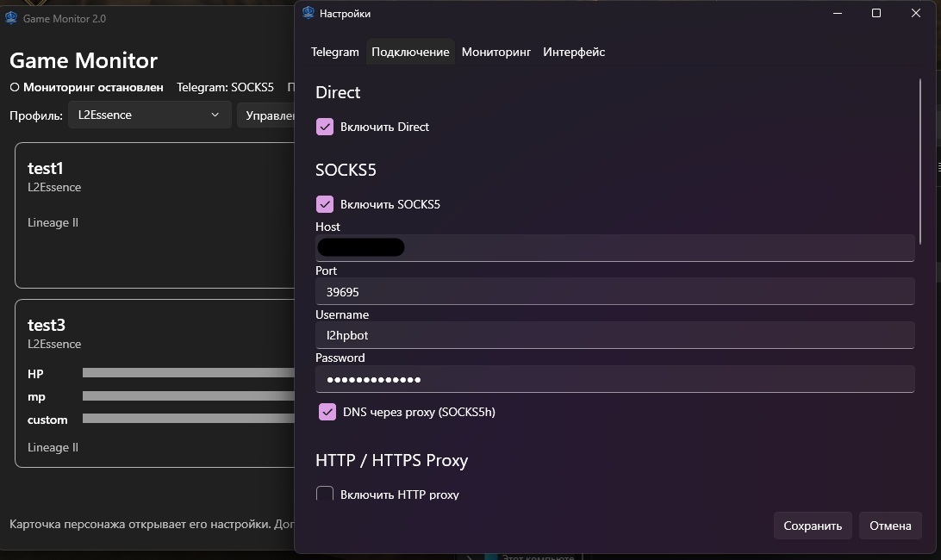Click the Telegram: SOCKS5 status text

225,87
